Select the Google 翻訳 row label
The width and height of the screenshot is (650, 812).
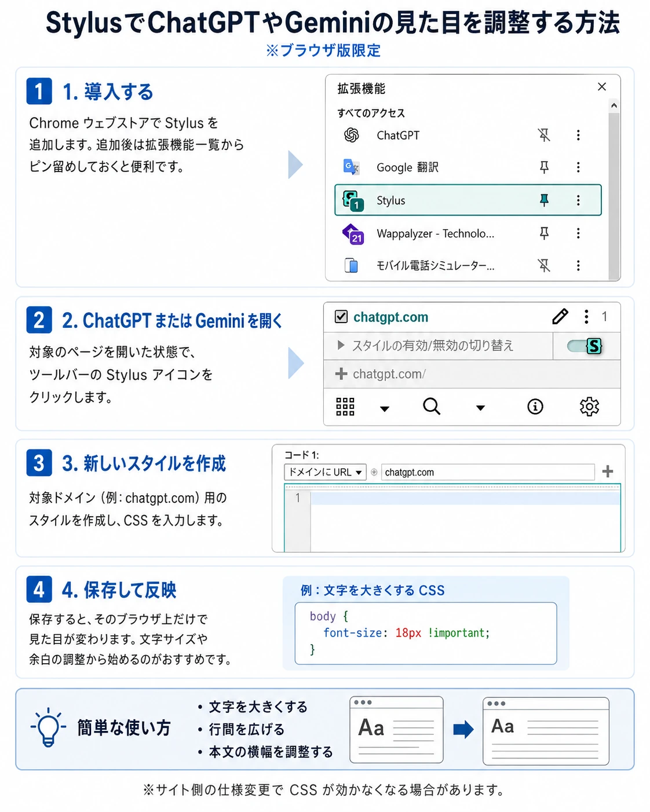click(x=407, y=168)
